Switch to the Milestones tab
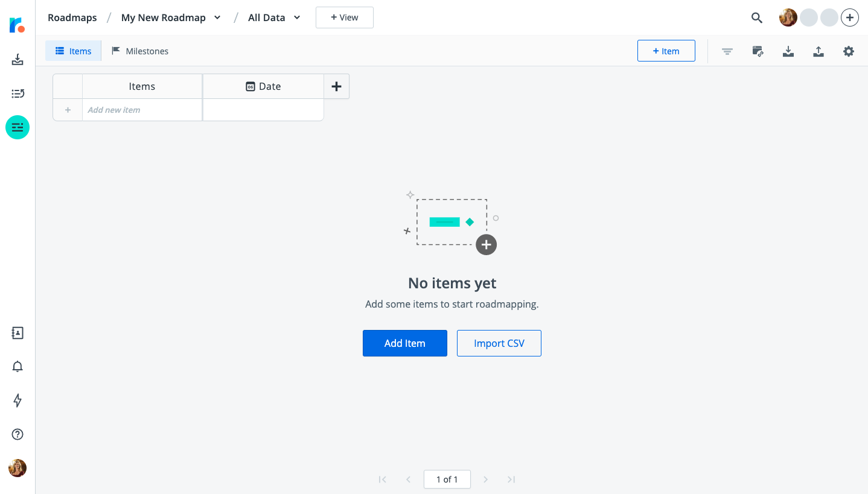The width and height of the screenshot is (868, 494). 140,51
